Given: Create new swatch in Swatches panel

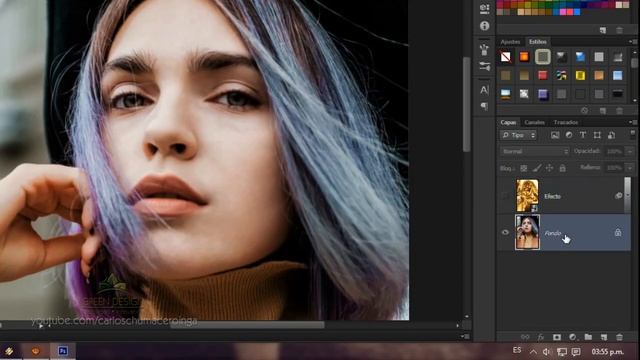Looking at the screenshot, I should 603,30.
